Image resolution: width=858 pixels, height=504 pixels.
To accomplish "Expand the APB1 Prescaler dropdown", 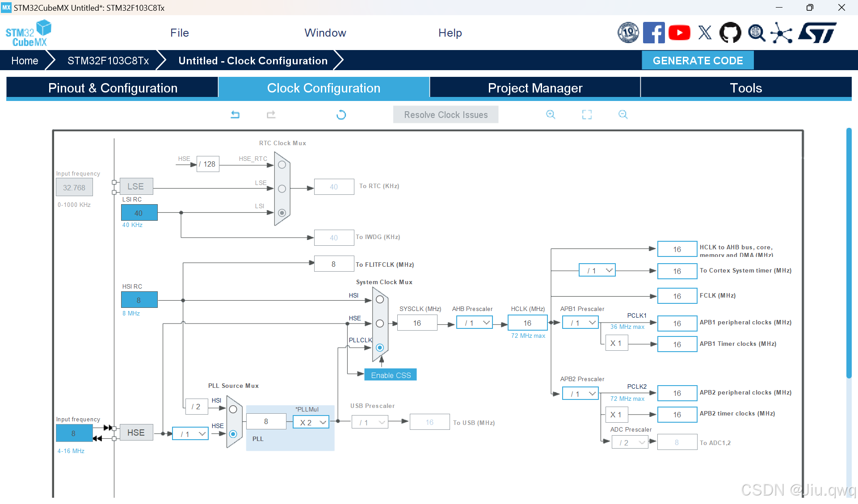I will point(580,323).
